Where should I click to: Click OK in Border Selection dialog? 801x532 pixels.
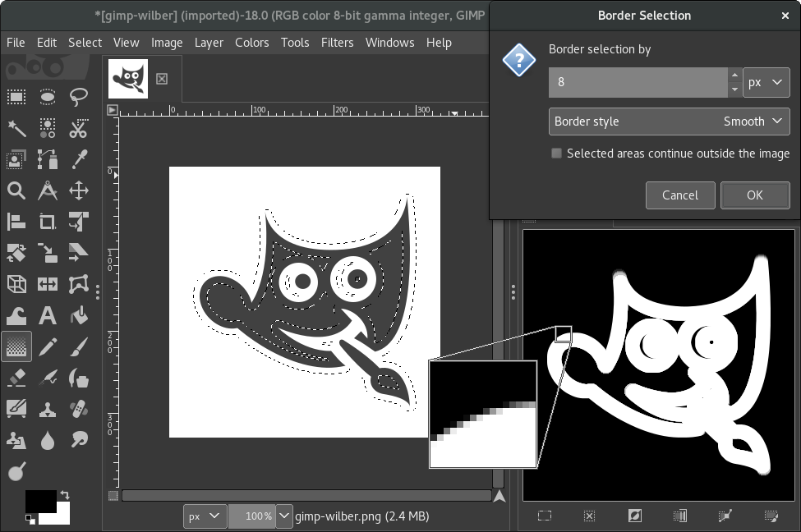coord(755,195)
